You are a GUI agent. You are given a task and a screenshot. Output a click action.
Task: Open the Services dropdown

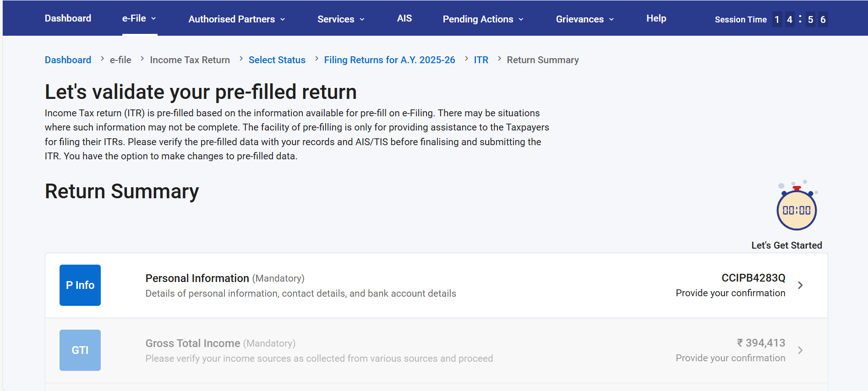pos(341,19)
